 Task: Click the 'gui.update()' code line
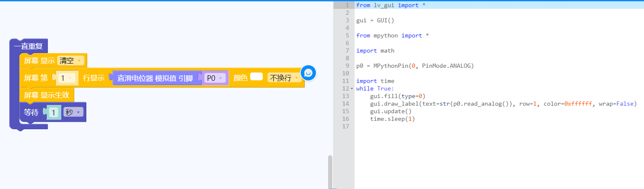point(391,111)
